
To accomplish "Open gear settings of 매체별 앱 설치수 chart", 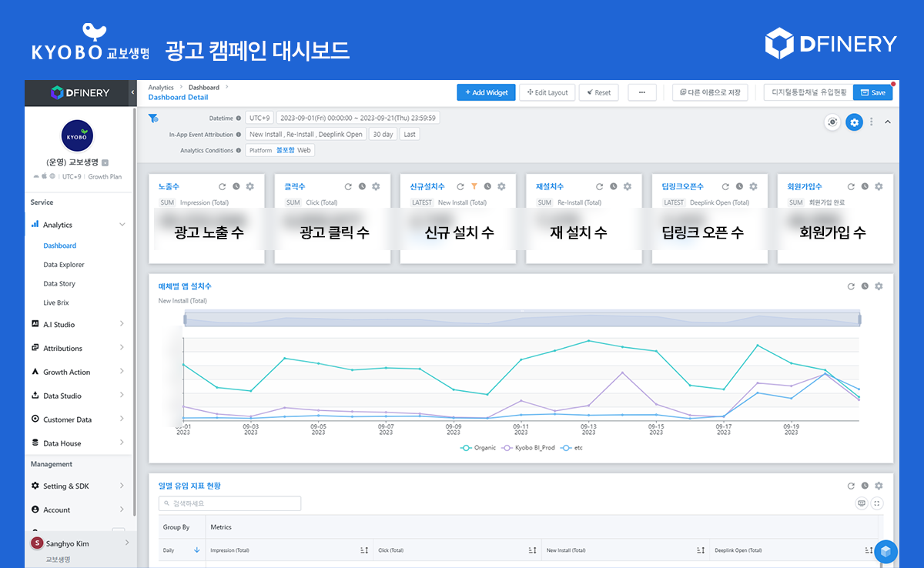I will 879,286.
